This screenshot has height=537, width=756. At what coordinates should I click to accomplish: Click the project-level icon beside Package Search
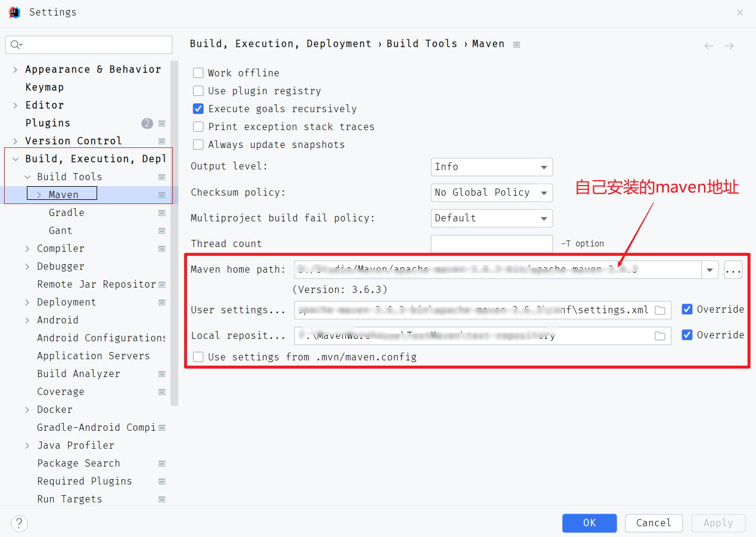coord(162,464)
